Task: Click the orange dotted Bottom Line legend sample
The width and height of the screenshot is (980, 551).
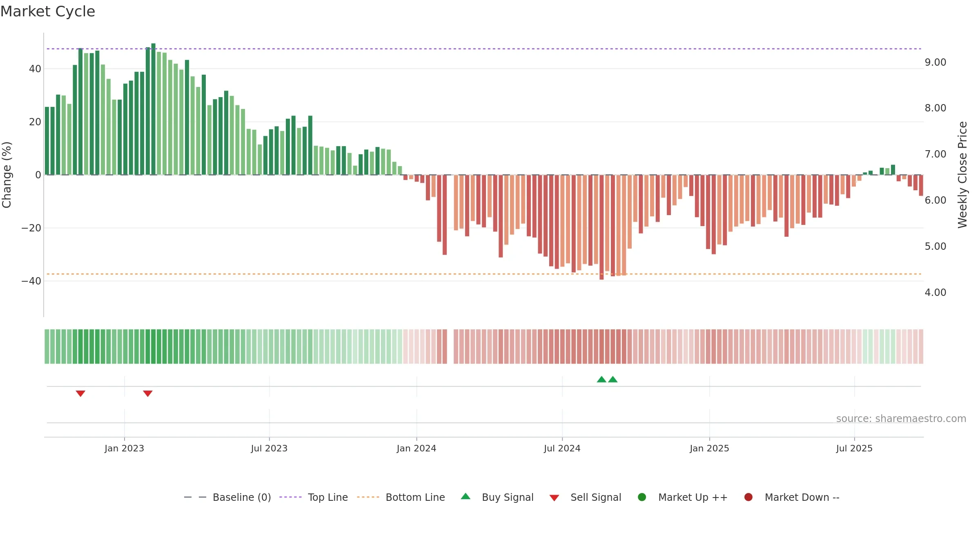Action: (x=368, y=497)
